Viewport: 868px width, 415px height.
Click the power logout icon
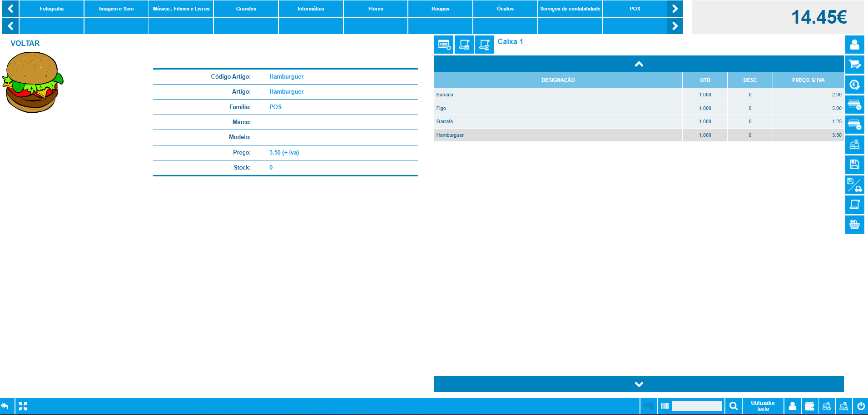[x=861, y=406]
